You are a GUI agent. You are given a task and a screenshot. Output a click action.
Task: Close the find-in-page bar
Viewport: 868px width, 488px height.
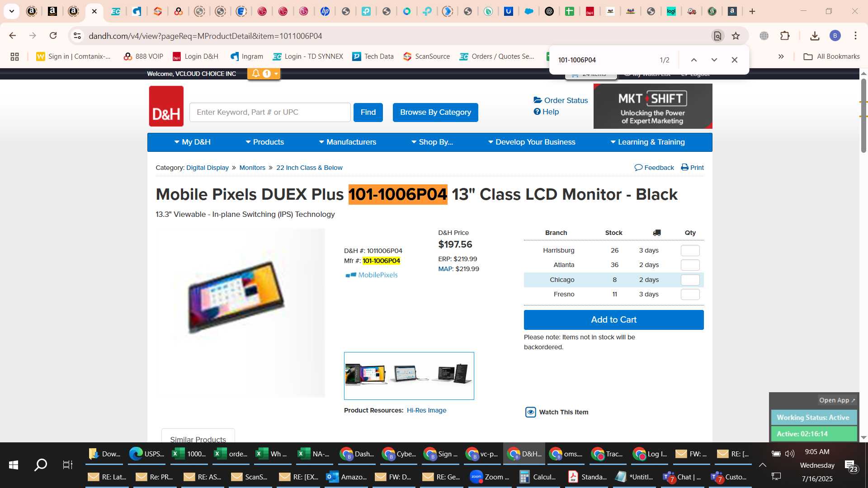coord(735,60)
